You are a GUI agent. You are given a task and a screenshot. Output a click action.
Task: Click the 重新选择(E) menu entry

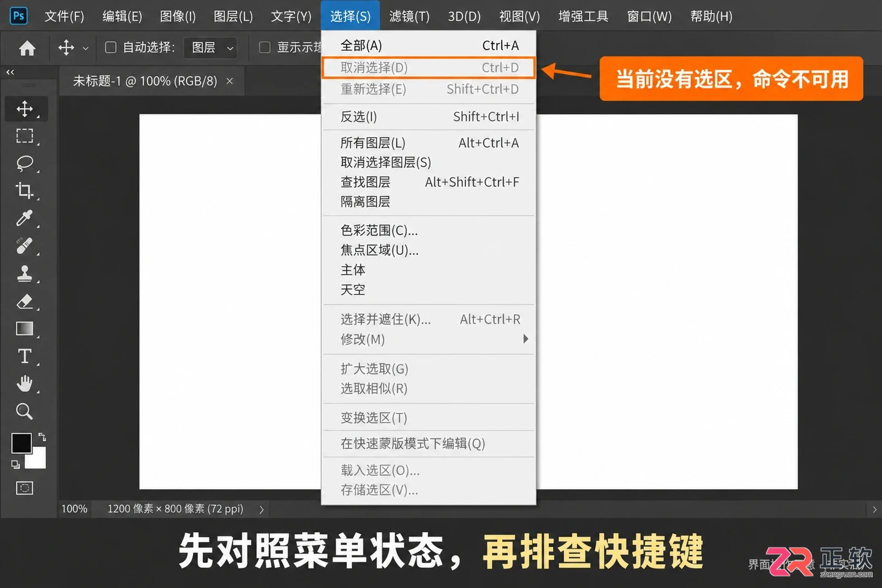pos(429,89)
